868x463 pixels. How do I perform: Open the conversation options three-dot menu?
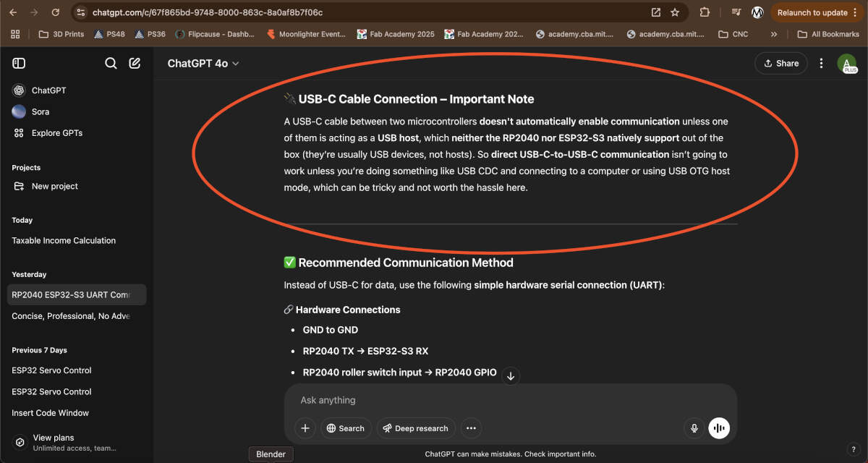[821, 64]
